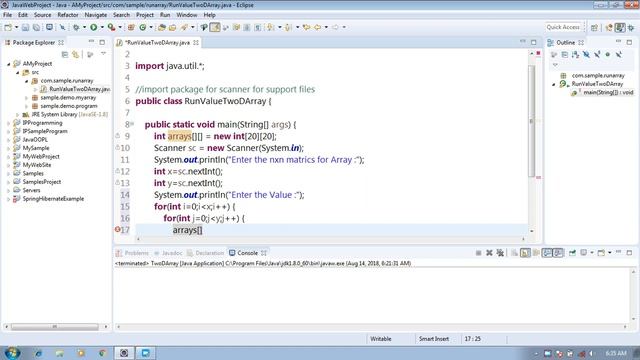The height and width of the screenshot is (360, 640).
Task: Switch to the Problems tab
Action: (x=132, y=253)
